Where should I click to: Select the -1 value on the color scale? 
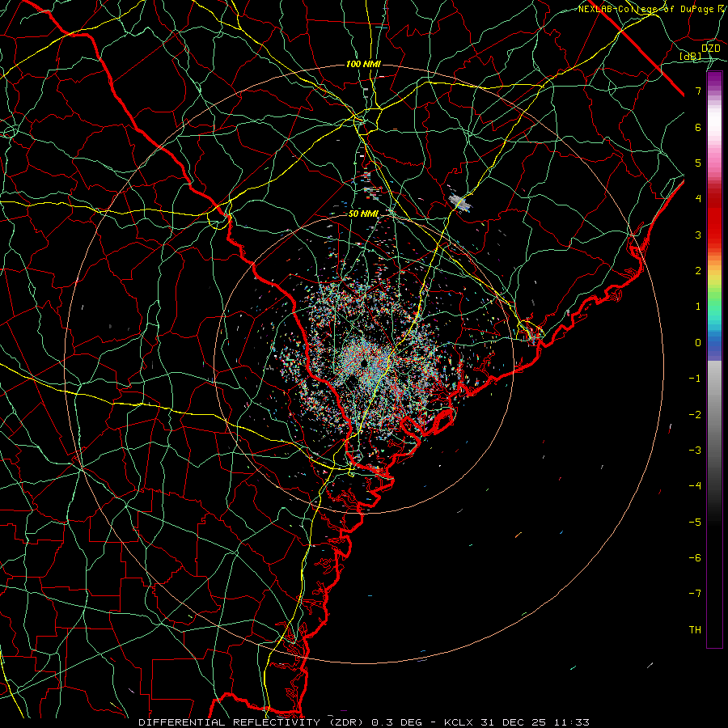pyautogui.click(x=695, y=379)
